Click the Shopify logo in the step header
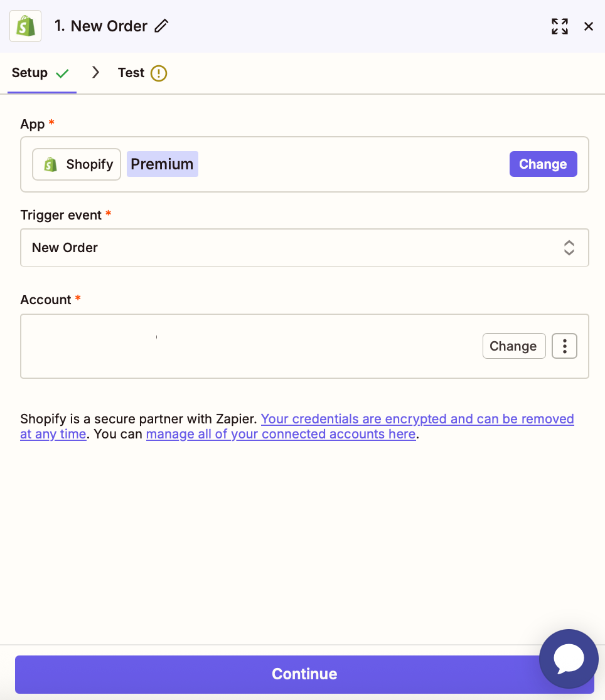 [x=25, y=26]
